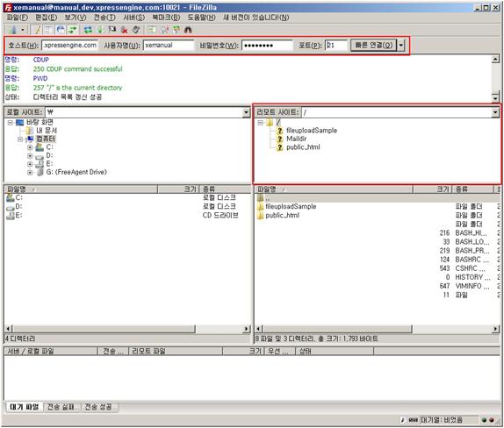Viewport: 504px width, 428px height.
Task: Click message log scroll up arrow
Action: coord(495,59)
